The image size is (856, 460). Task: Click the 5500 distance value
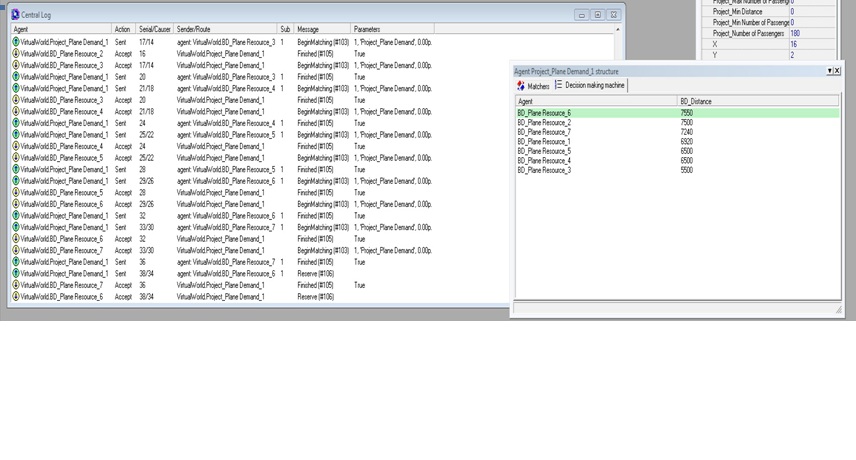(x=686, y=170)
